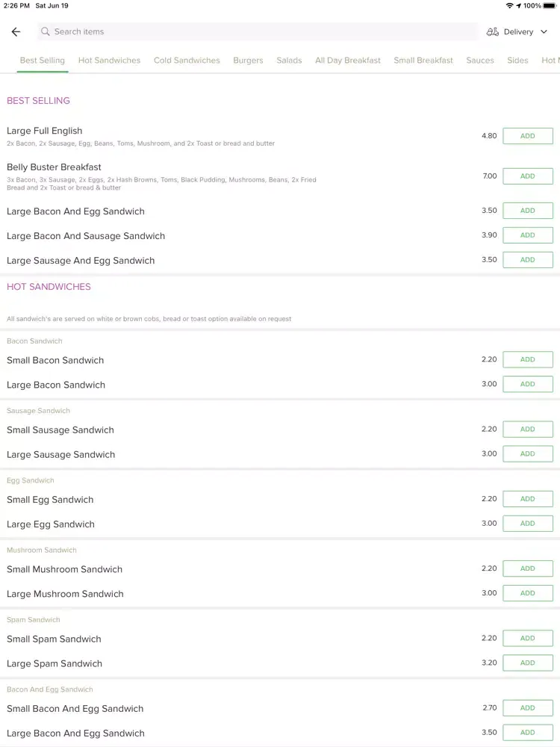Select the All Day Breakfast tab
560x747 pixels.
348,61
